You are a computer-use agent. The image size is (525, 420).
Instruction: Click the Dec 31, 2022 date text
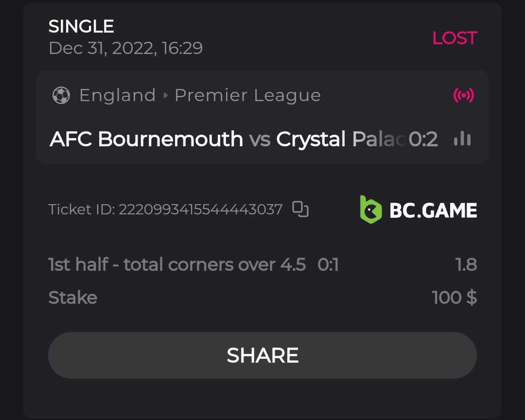pyautogui.click(x=125, y=48)
